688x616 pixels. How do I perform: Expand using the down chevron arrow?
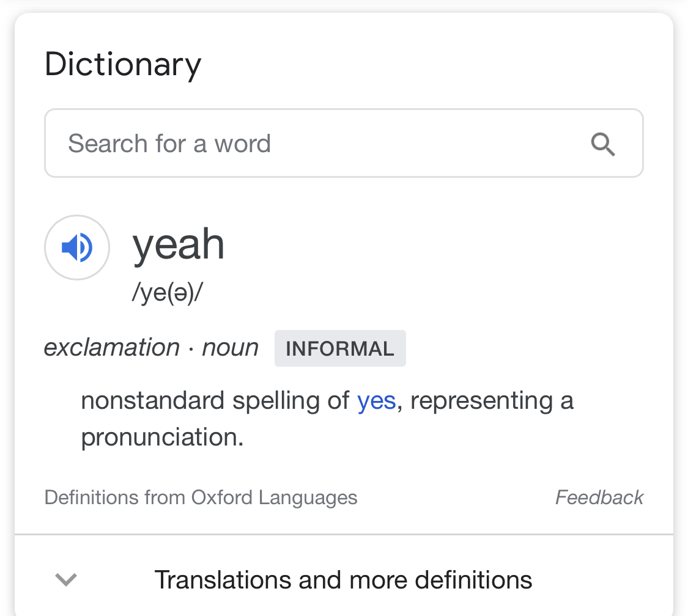[x=66, y=579]
